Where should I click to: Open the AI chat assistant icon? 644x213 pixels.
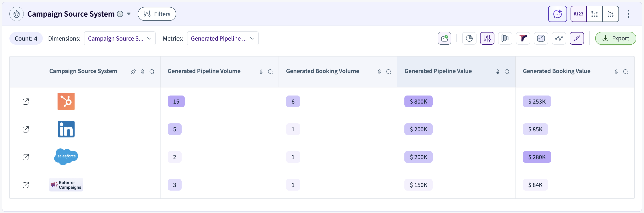click(x=557, y=14)
